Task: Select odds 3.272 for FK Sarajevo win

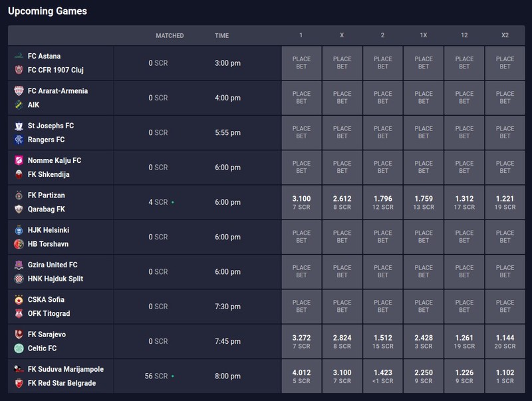Action: point(301,341)
